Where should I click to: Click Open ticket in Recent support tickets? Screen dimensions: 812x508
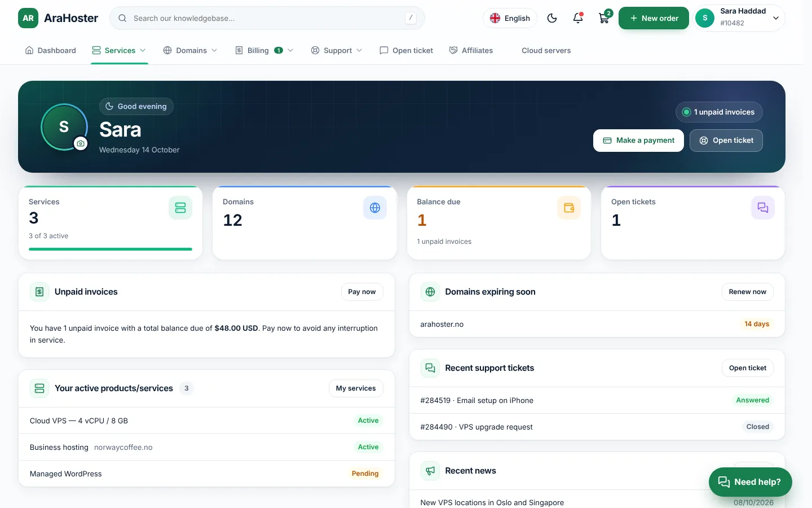748,368
